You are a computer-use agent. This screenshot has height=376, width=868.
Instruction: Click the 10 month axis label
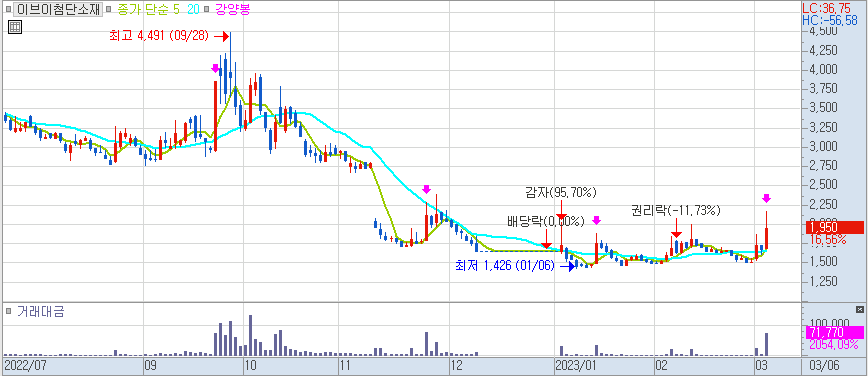pos(250,365)
